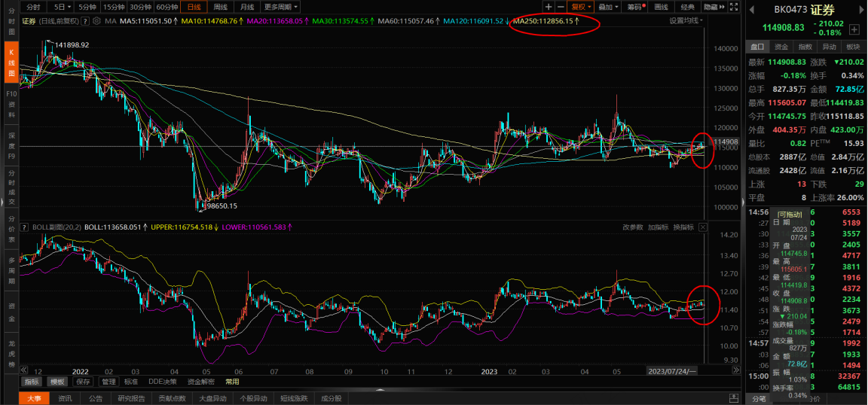
Task: Open 设置均线 moving average settings
Action: coord(686,21)
